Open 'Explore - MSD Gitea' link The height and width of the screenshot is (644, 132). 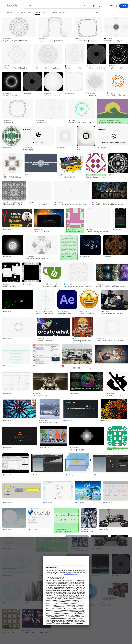click(x=52, y=286)
